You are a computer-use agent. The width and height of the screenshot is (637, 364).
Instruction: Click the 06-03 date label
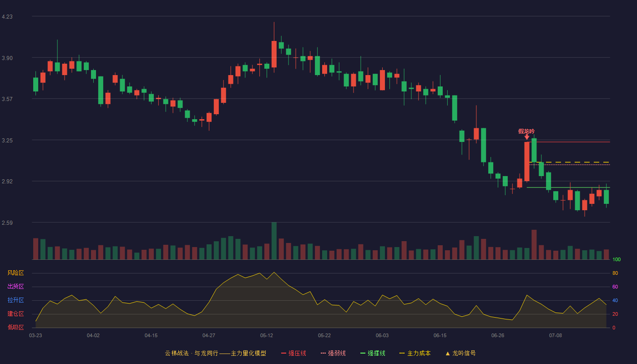pyautogui.click(x=382, y=335)
